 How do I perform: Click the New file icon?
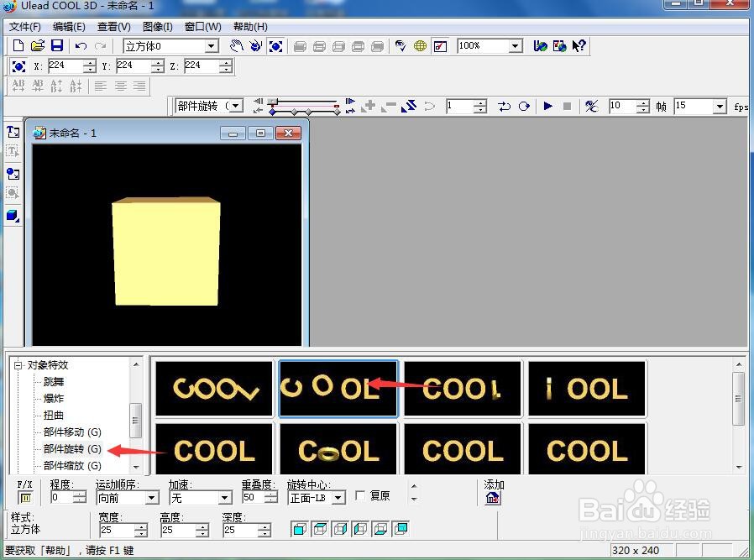click(18, 46)
